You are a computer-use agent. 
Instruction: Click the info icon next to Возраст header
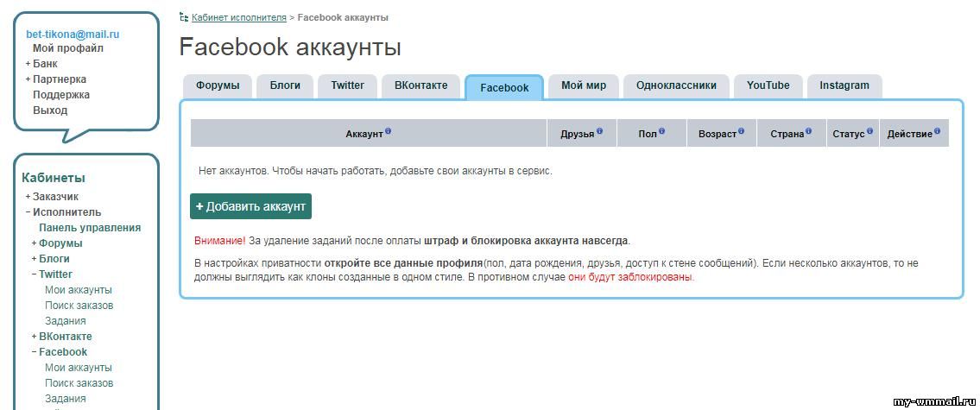pyautogui.click(x=741, y=131)
